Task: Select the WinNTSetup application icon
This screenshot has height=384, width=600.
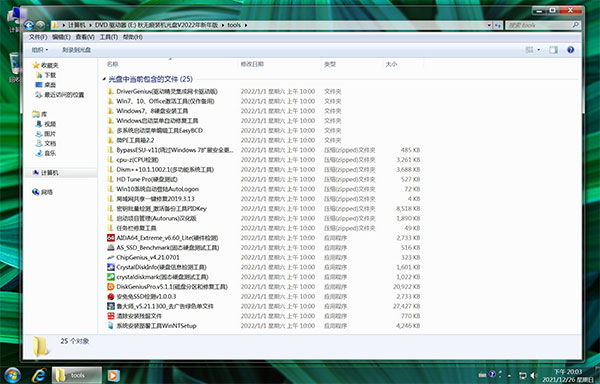Action: coord(111,325)
